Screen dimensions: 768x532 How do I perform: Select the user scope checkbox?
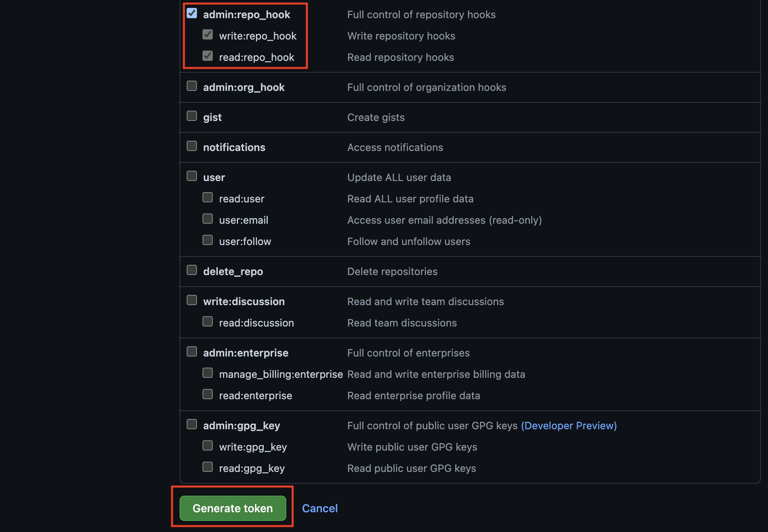click(x=192, y=176)
